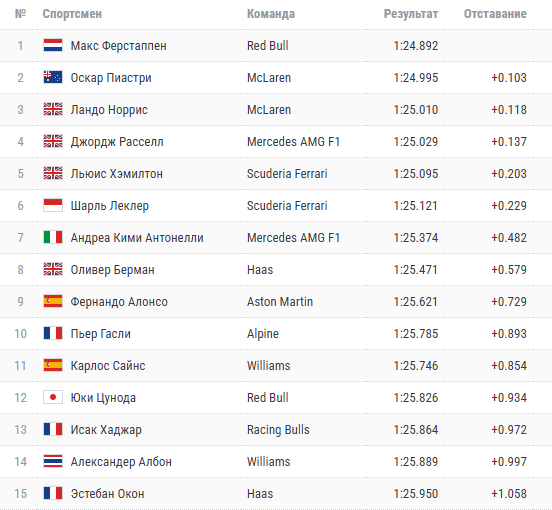Open driver Ландо Норрис
The image size is (552, 510).
(x=109, y=110)
